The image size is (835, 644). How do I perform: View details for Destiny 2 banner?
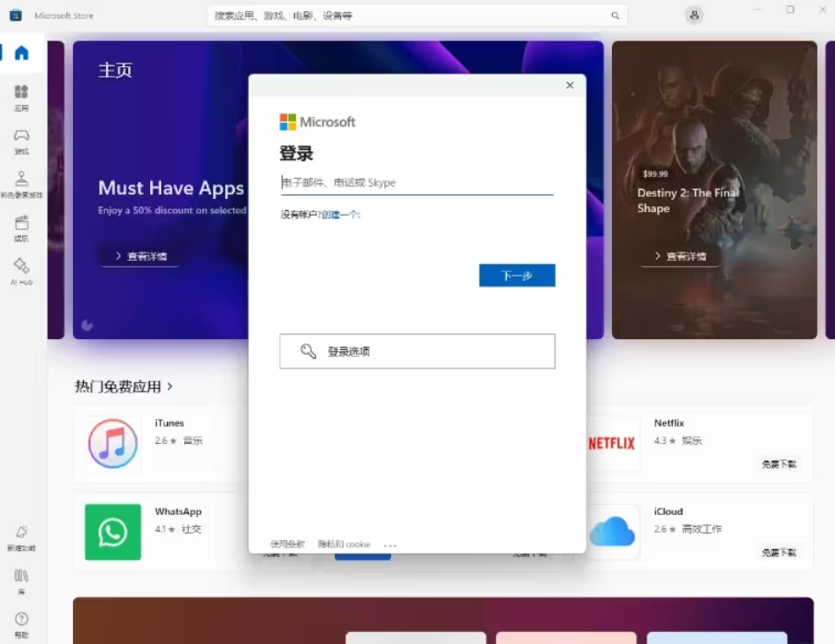680,256
